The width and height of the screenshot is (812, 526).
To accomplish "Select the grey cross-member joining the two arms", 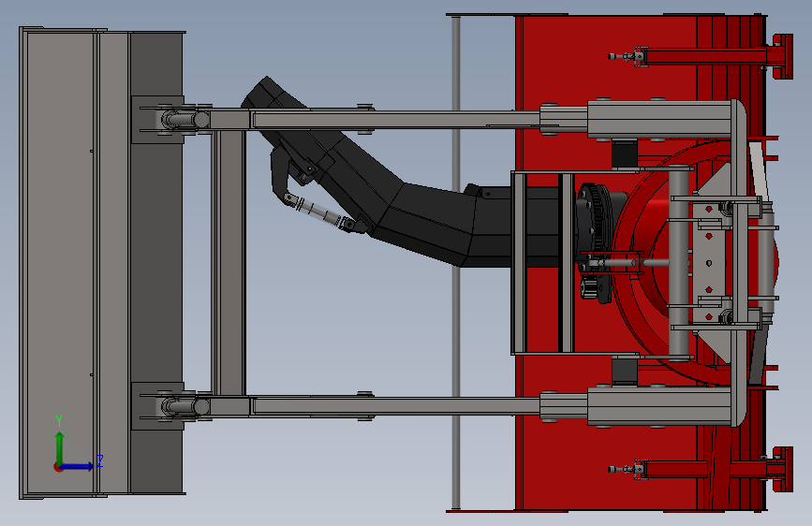I will click(229, 263).
